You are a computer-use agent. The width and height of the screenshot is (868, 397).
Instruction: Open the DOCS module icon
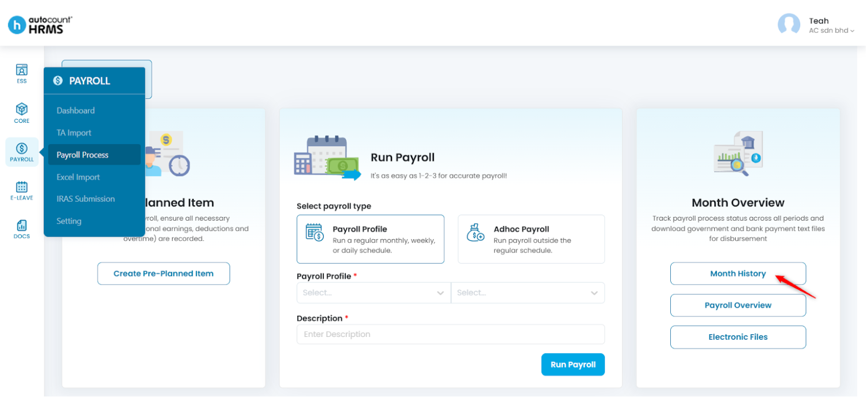tap(22, 229)
